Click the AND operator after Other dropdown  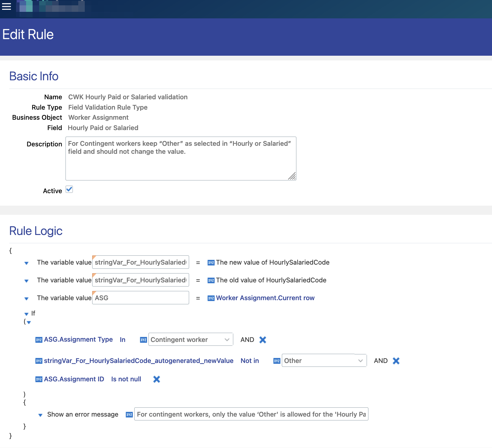click(x=381, y=361)
